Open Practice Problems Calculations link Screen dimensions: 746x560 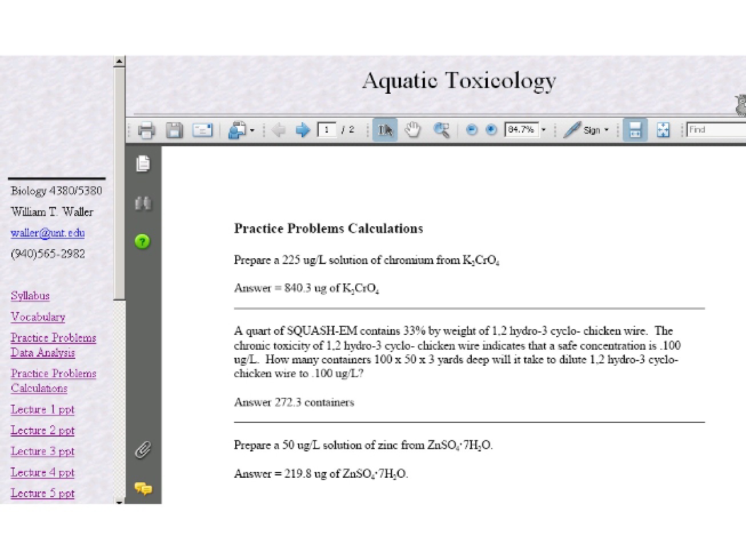pos(54,381)
